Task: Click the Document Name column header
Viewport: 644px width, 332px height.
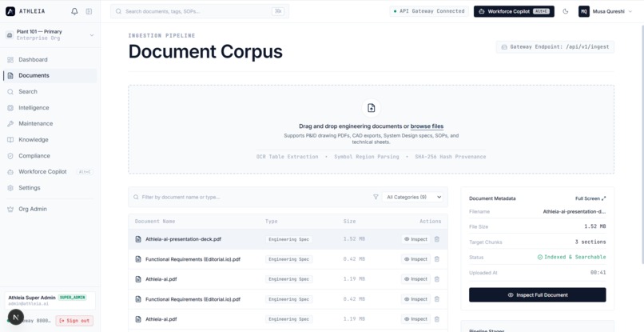Action: coord(155,222)
